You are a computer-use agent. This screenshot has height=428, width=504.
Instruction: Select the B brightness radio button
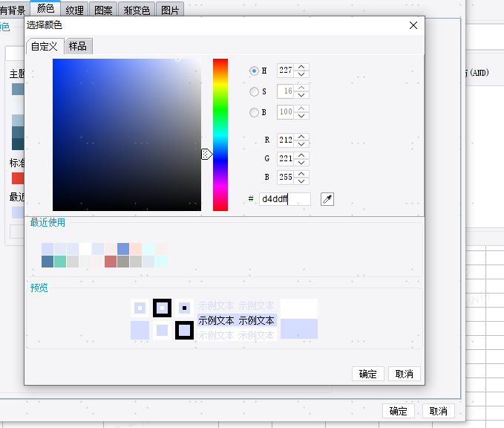click(254, 112)
